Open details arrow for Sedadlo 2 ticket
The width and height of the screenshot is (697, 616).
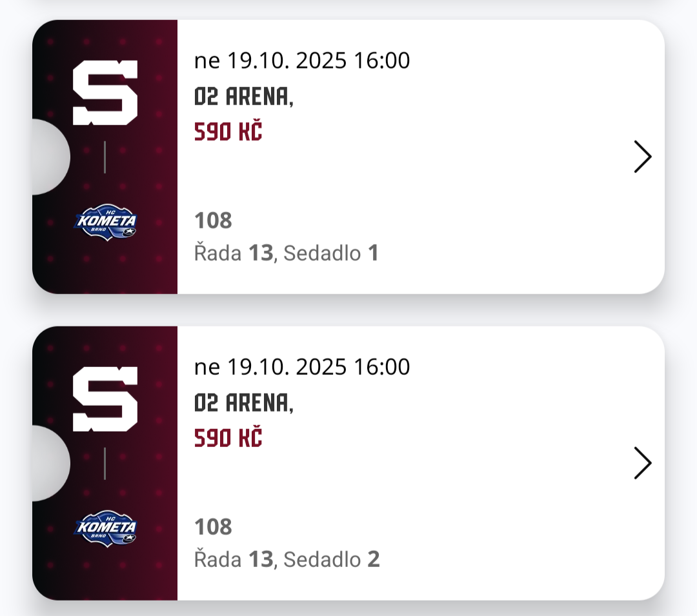[x=642, y=463]
